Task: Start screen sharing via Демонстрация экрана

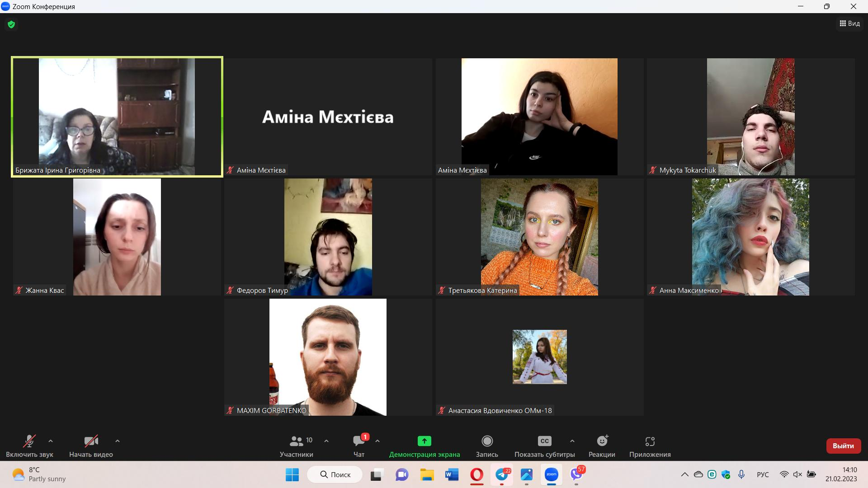Action: [425, 446]
